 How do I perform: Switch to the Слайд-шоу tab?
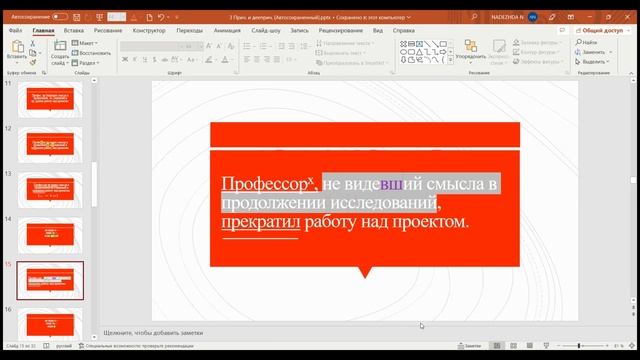click(x=266, y=31)
